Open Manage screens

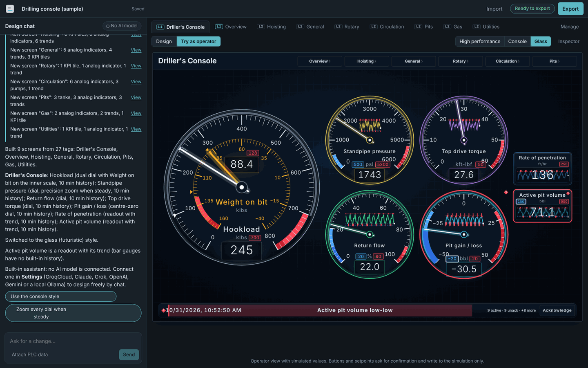coord(570,27)
